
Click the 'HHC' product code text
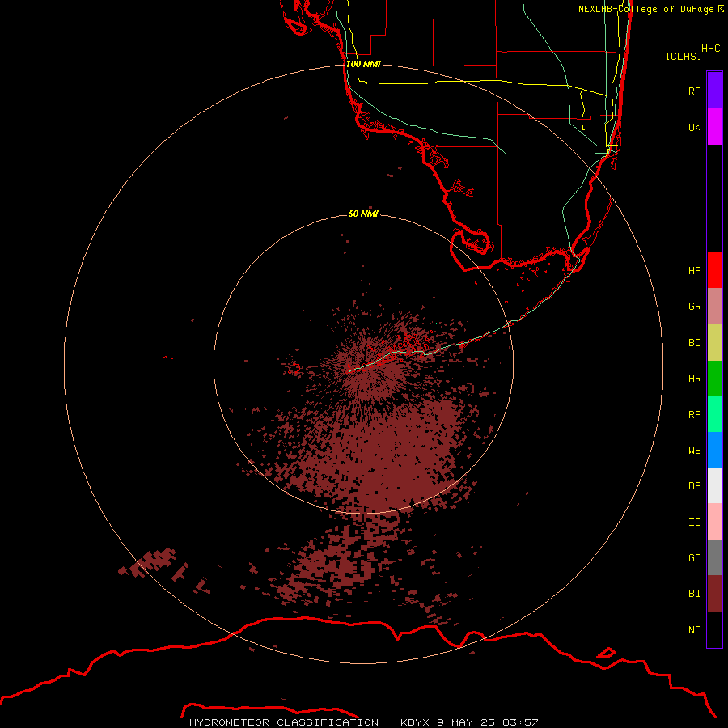710,49
